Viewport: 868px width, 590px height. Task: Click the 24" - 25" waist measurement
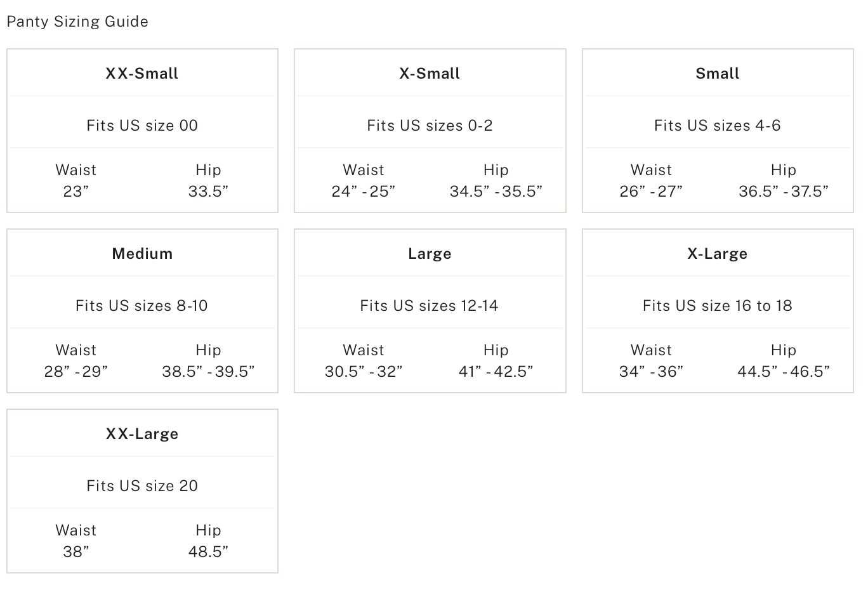(364, 191)
